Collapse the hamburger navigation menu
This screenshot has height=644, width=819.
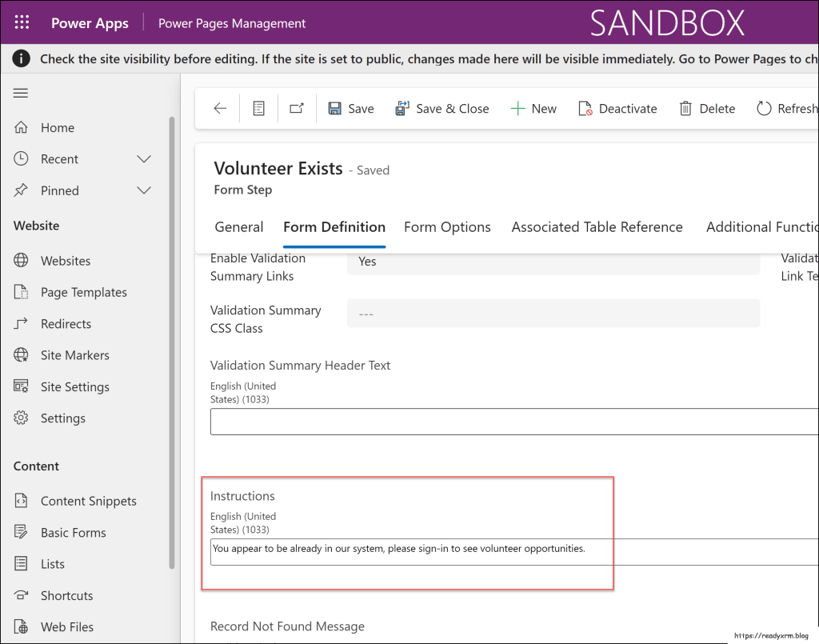(21, 93)
